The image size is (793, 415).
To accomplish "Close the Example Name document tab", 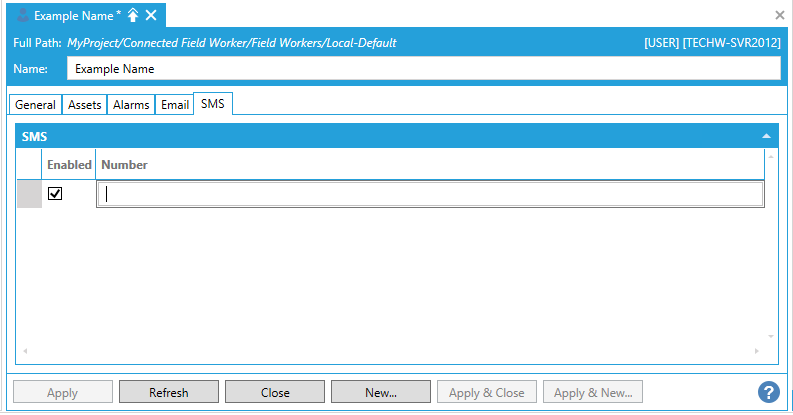I will coord(151,15).
